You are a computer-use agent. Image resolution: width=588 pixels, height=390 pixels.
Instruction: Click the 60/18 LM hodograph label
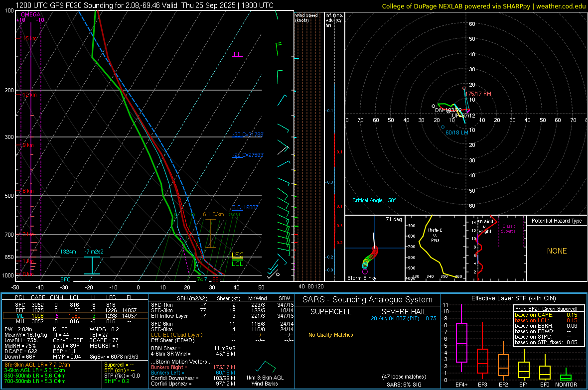click(x=457, y=133)
